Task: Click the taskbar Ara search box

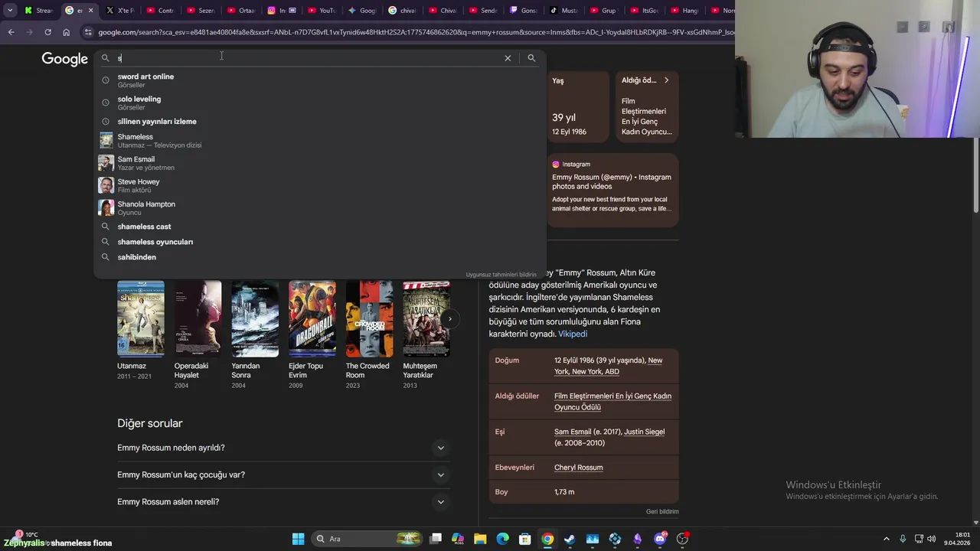Action: (x=366, y=539)
